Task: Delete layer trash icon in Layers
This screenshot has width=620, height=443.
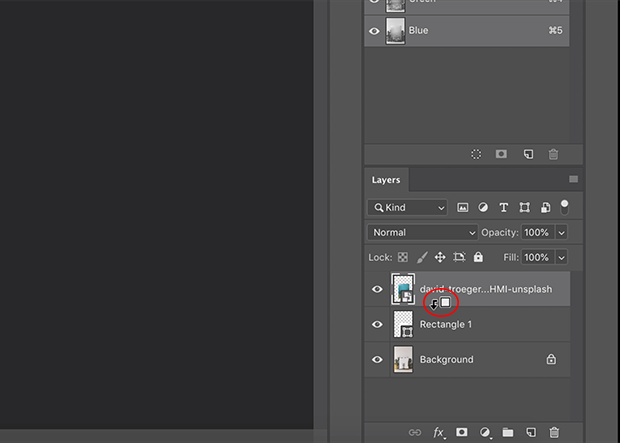Action: 554,432
